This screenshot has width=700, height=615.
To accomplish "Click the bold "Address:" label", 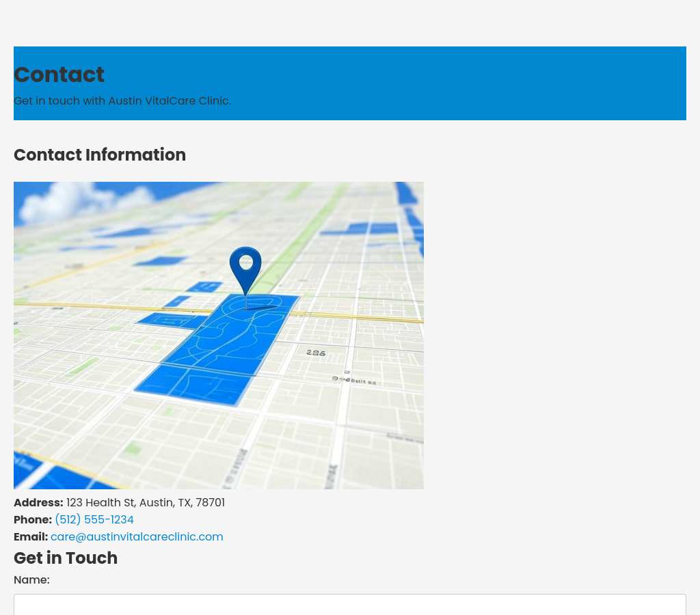I will pos(38,503).
